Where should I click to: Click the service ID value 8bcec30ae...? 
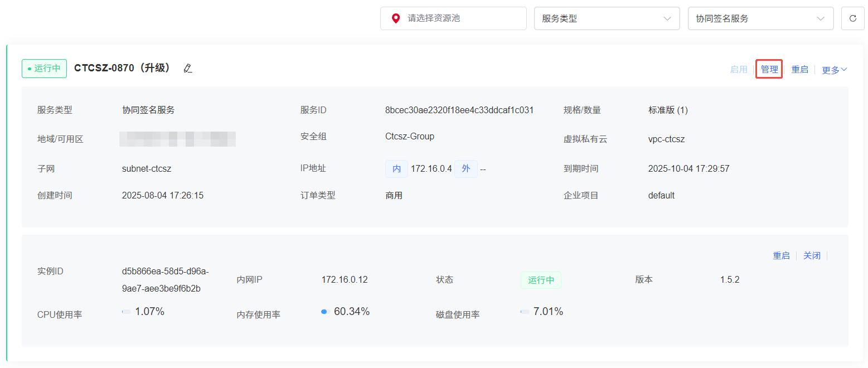[x=459, y=110]
